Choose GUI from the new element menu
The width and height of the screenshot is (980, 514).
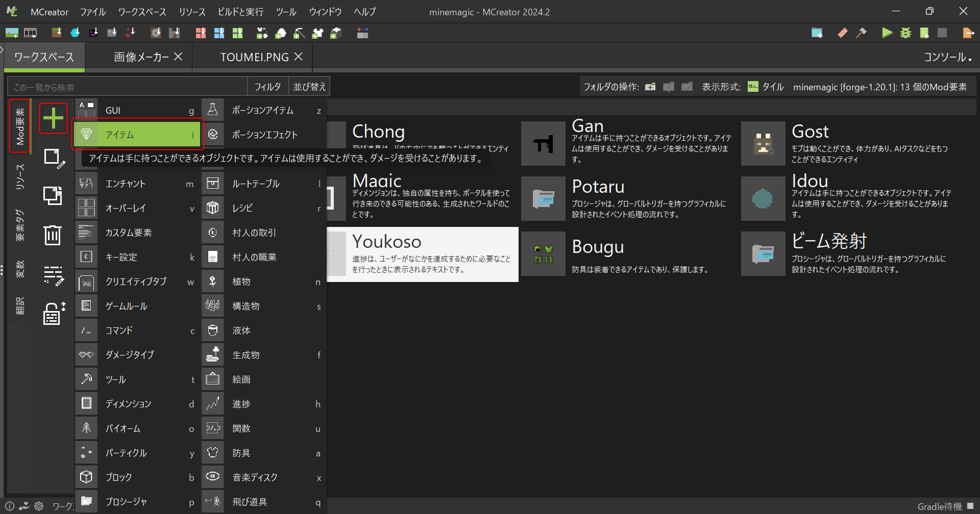pos(137,110)
